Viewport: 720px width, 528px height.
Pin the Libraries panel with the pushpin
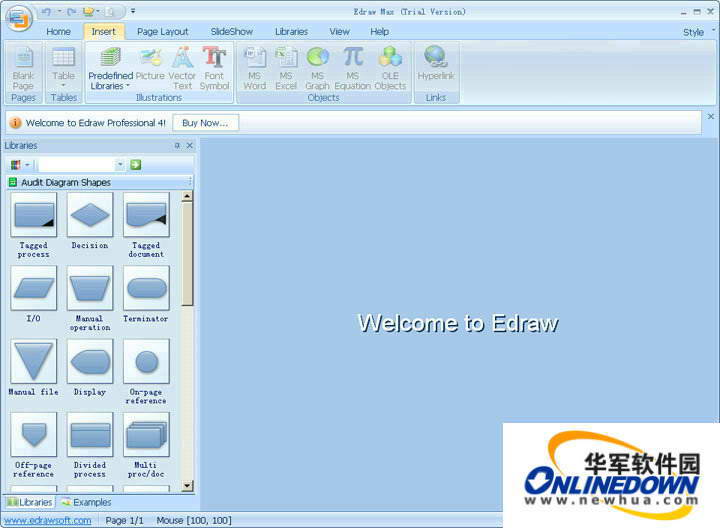[177, 146]
